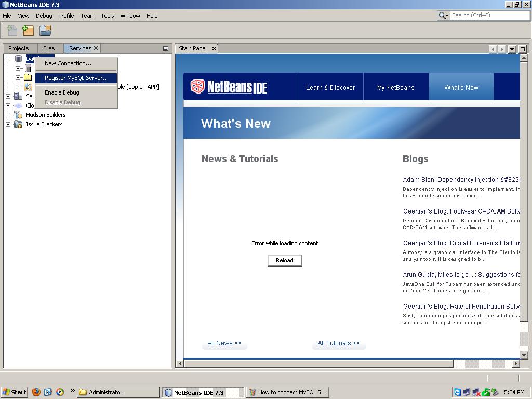Switch to How to connect MySQL taskbar item

(288, 392)
